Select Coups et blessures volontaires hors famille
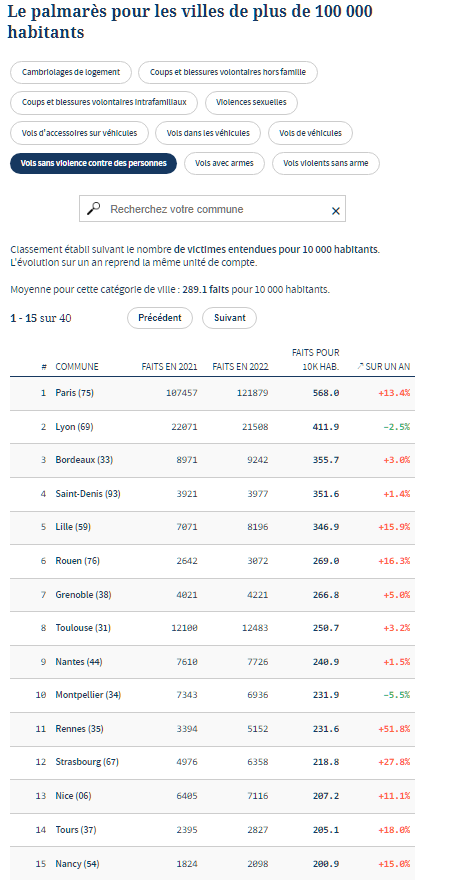This screenshot has width=455, height=880. (x=228, y=72)
